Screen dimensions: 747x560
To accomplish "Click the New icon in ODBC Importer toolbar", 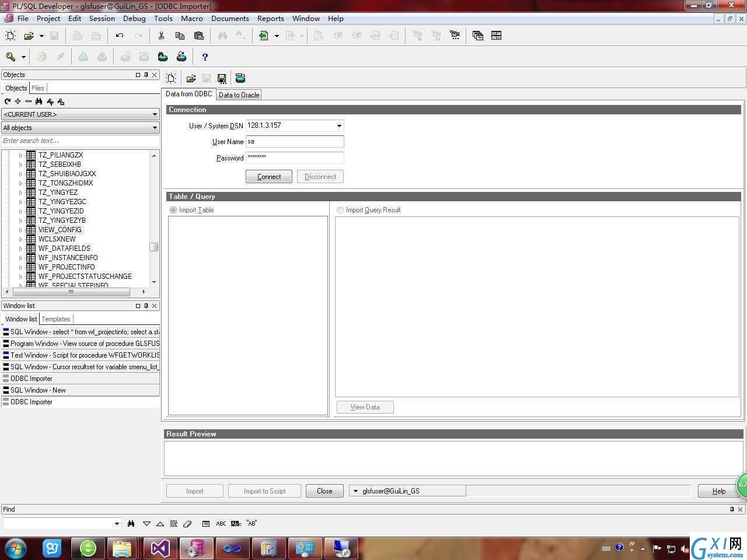I will click(171, 78).
